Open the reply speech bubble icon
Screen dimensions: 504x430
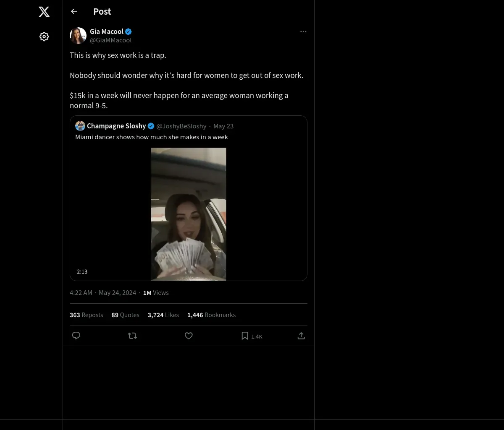pyautogui.click(x=76, y=336)
